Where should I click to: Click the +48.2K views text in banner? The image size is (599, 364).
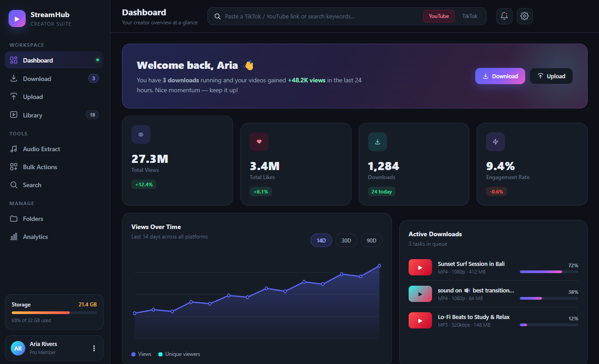306,81
